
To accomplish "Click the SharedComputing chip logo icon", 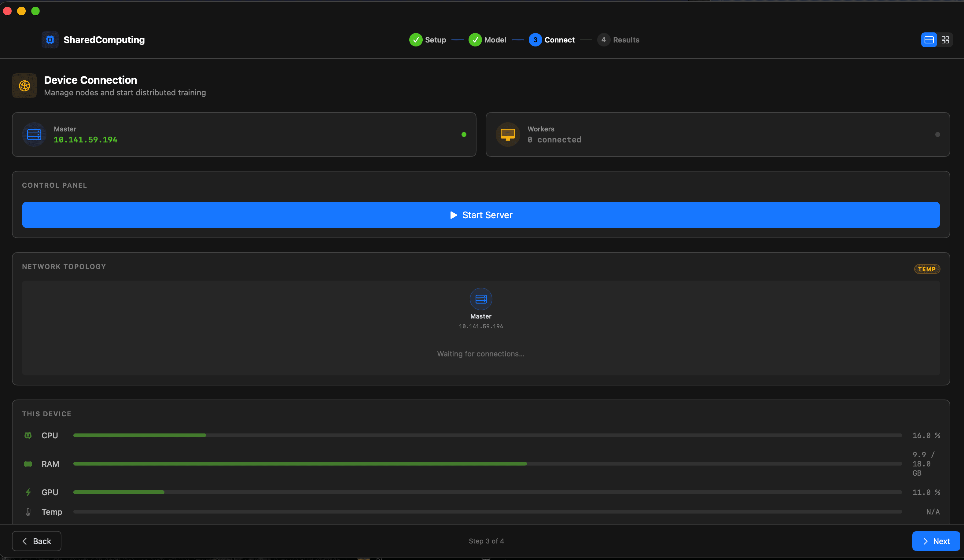I will [50, 40].
